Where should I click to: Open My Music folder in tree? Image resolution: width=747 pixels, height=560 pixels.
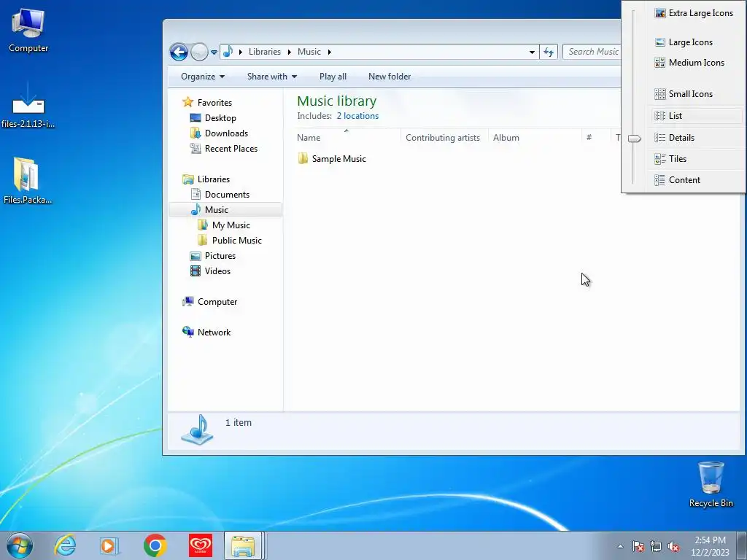coord(231,225)
